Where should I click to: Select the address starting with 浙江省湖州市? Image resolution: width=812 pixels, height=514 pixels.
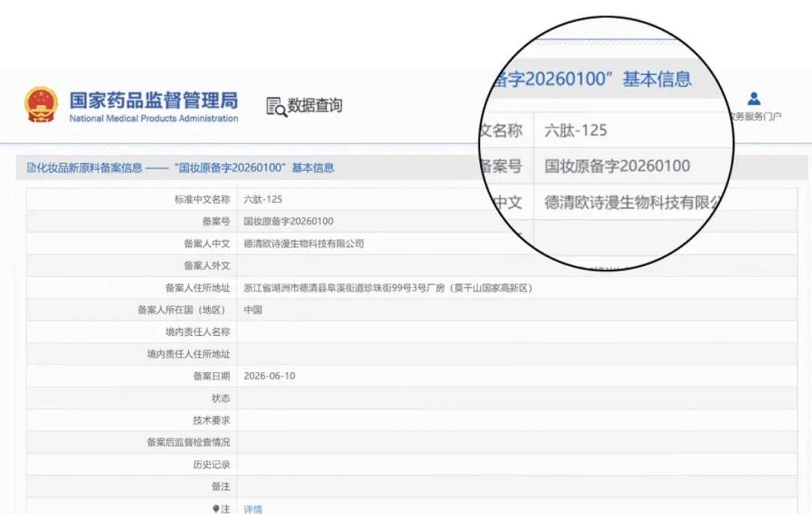(x=388, y=288)
